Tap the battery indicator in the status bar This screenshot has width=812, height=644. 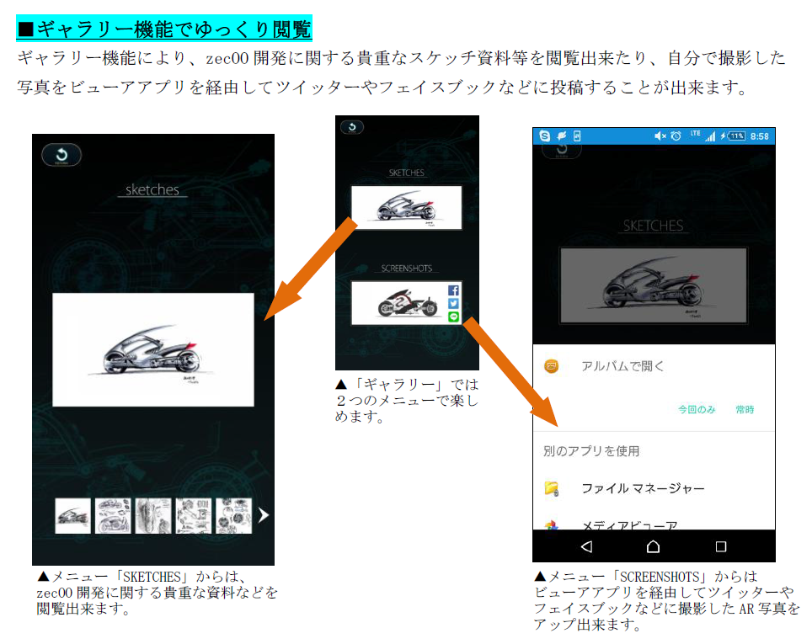[x=735, y=136]
